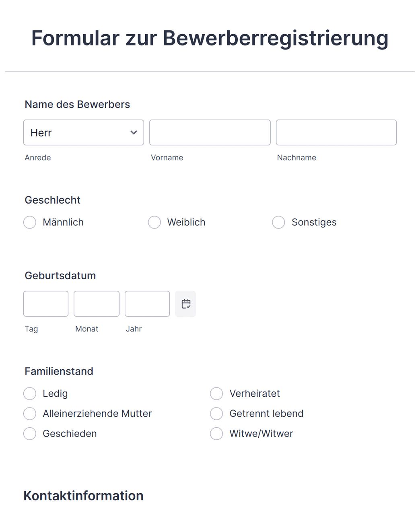Click into the Vorname input field

point(210,132)
